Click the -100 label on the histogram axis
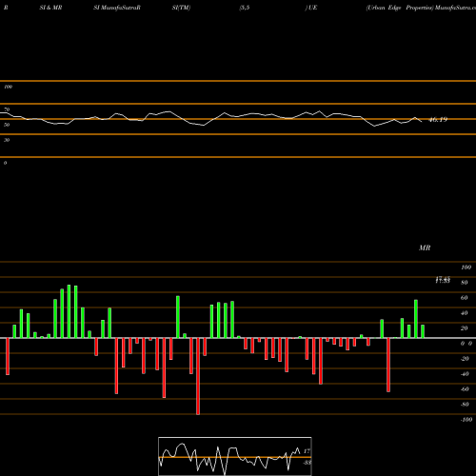 466,420
